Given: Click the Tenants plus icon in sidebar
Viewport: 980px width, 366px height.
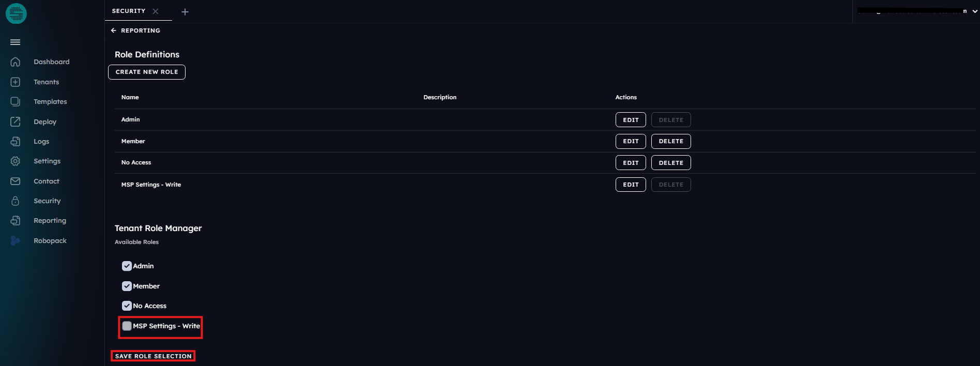Looking at the screenshot, I should (16, 82).
